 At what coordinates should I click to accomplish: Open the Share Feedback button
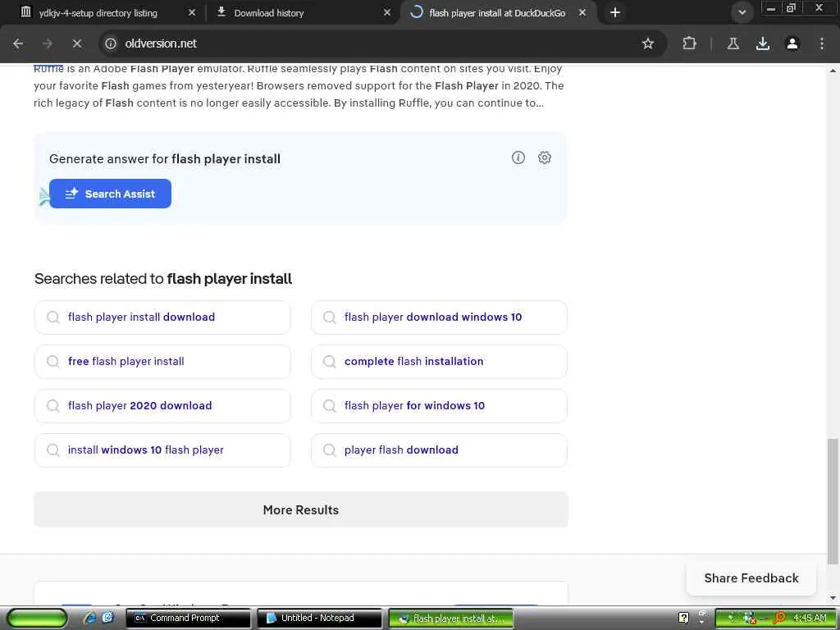[751, 578]
